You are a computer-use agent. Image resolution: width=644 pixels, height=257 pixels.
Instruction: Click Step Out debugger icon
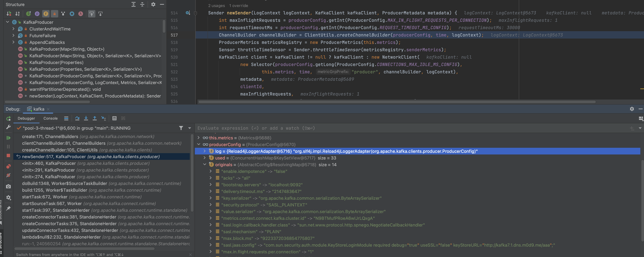[x=95, y=118]
